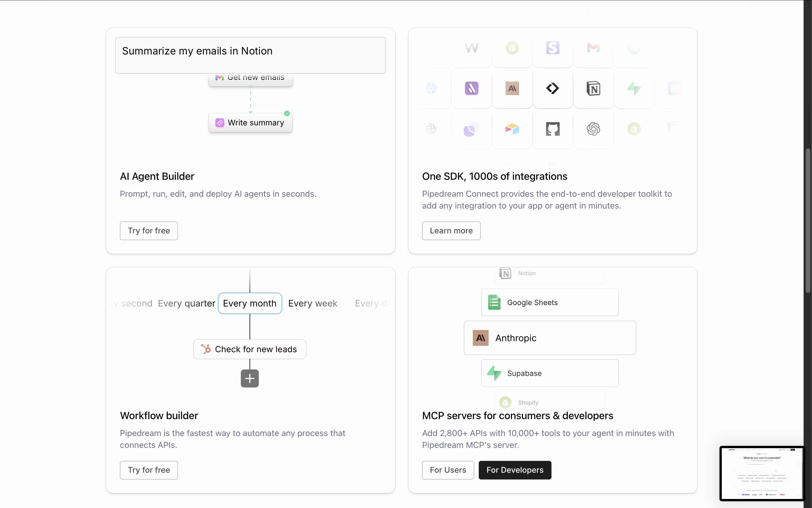
Task: Select the Snowflake integration tile
Action: coord(431,88)
